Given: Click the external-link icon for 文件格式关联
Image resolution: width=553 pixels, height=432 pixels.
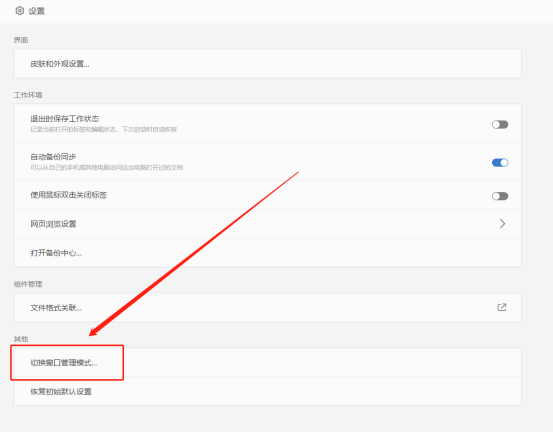Looking at the screenshot, I should pyautogui.click(x=502, y=308).
